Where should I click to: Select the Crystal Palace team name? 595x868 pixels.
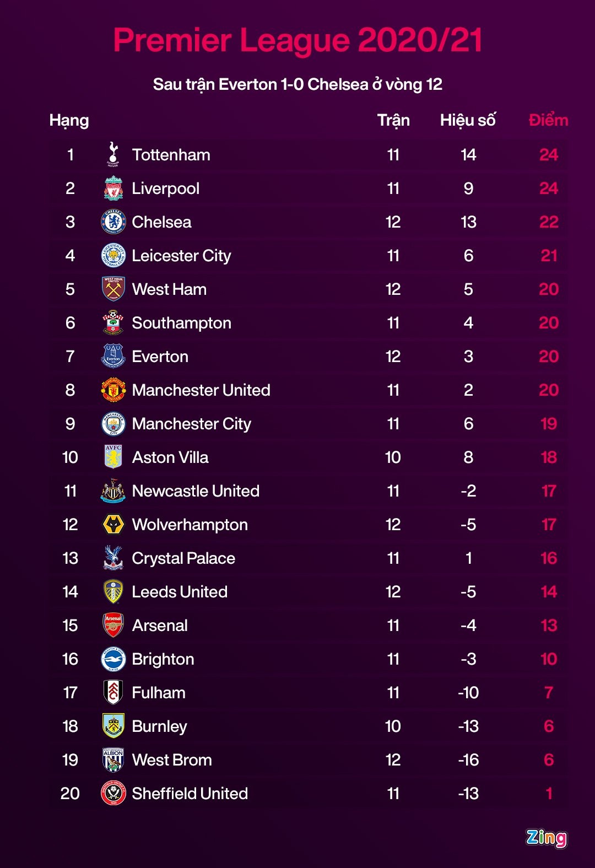point(183,558)
